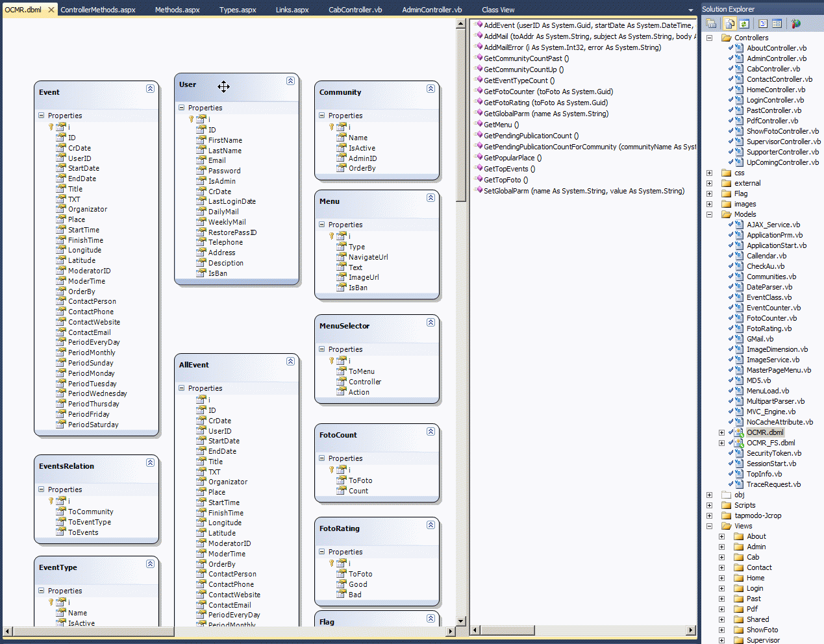The image size is (824, 644).
Task: Open the ASP.NET Configuration tool icon
Action: coord(795,23)
